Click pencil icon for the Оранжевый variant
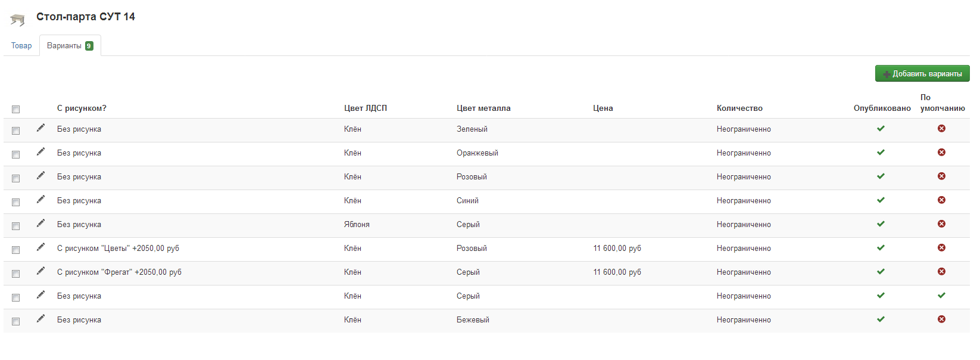Viewport: 980px width, 360px height. pyautogui.click(x=40, y=152)
